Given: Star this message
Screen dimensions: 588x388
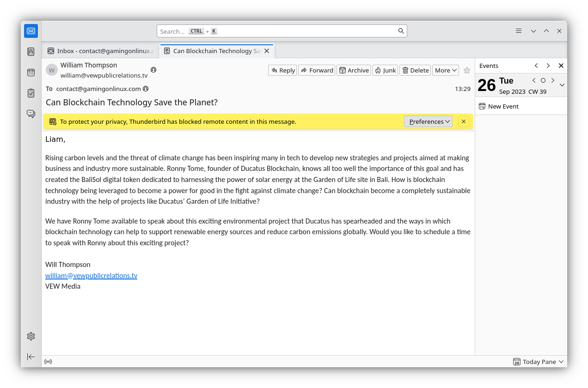Looking at the screenshot, I should click(467, 70).
